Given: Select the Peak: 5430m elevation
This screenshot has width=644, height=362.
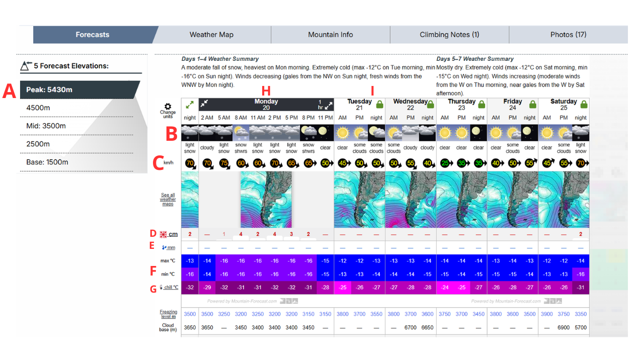Looking at the screenshot, I should pyautogui.click(x=80, y=90).
